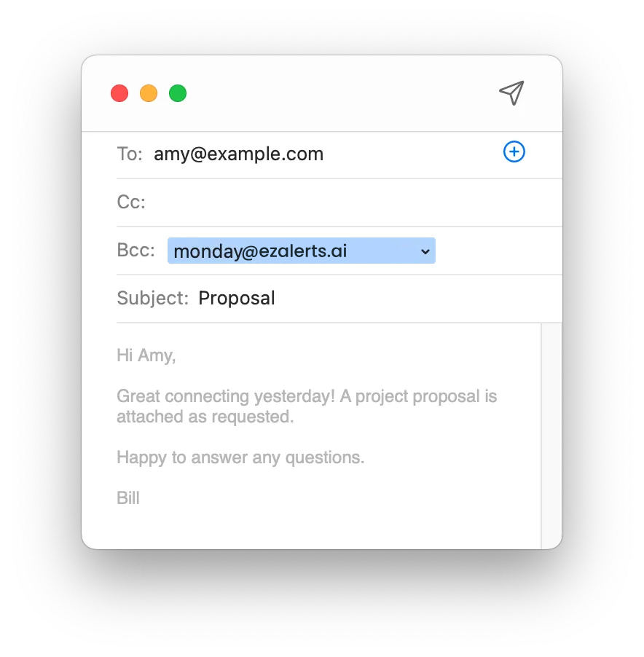Select the monday@ezalerts.ai Bcc address token
Screen dimensions: 644x657
(302, 251)
